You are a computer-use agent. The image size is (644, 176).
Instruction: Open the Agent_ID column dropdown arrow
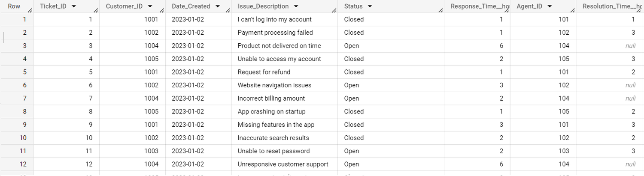550,6
